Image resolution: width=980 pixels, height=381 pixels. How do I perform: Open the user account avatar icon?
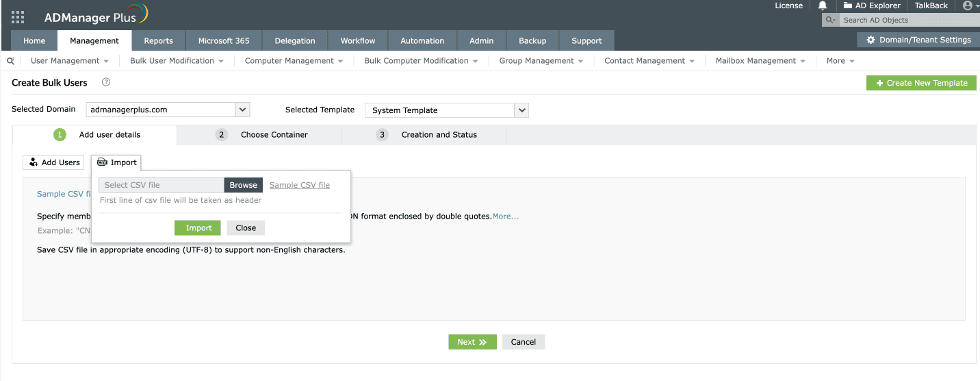click(x=967, y=5)
